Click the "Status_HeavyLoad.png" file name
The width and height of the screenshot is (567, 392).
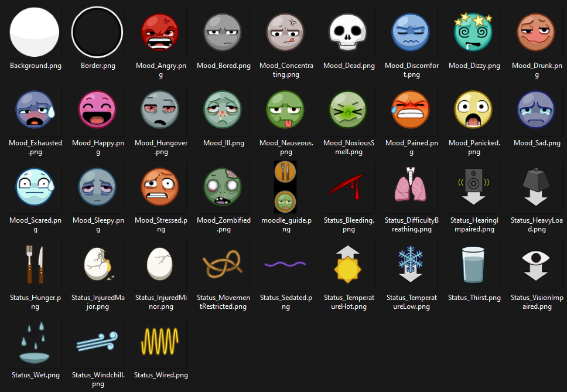[x=537, y=224]
